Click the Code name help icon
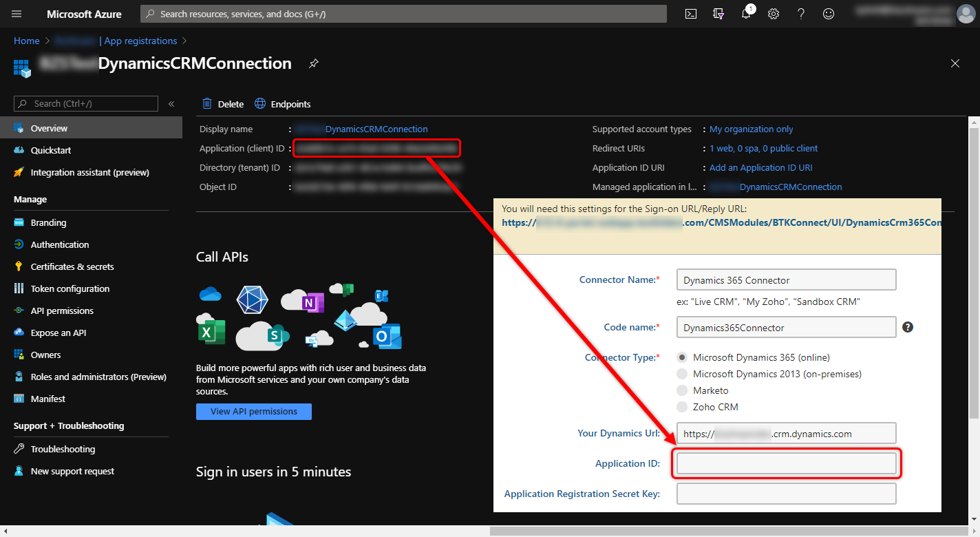The image size is (980, 537). pyautogui.click(x=908, y=327)
